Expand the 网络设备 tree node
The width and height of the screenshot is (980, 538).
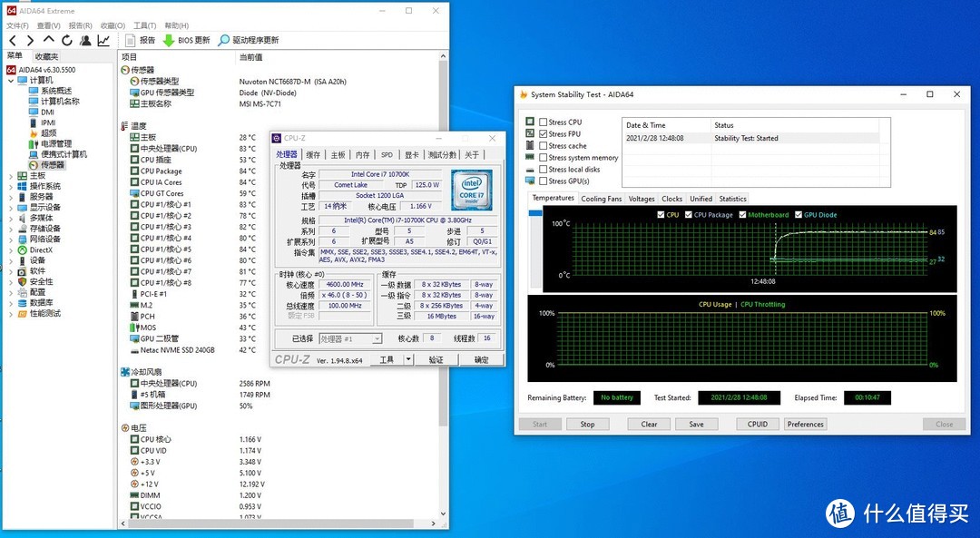pyautogui.click(x=11, y=240)
